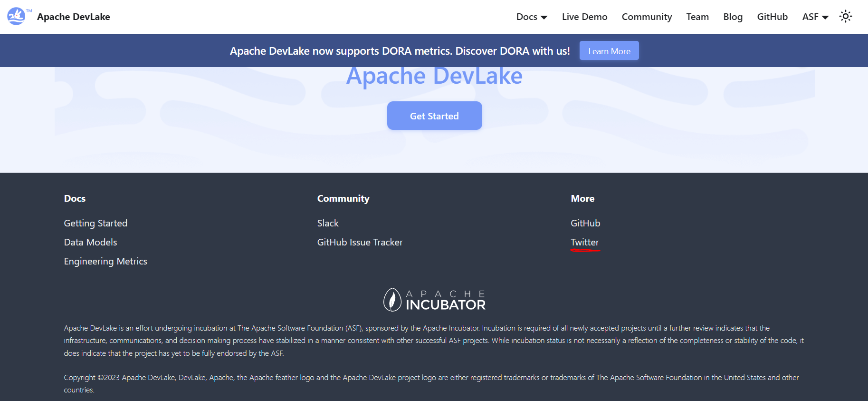The width and height of the screenshot is (868, 401).
Task: Click the incubation disclaimer paragraph
Action: pos(434,341)
